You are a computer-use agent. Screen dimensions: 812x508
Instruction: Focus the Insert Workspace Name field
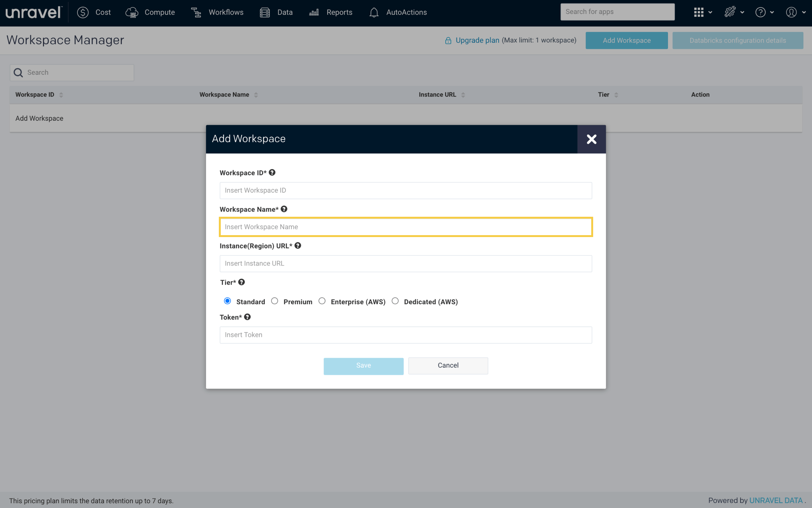coord(406,227)
